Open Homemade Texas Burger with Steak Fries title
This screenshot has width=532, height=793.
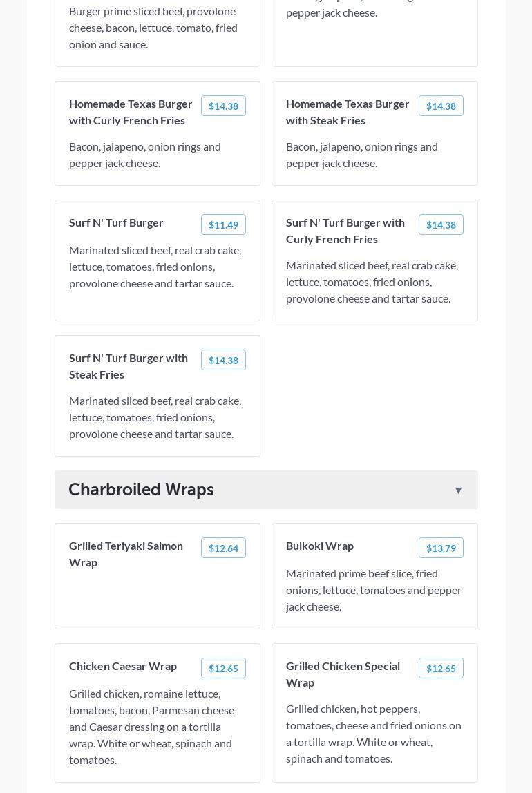click(348, 112)
